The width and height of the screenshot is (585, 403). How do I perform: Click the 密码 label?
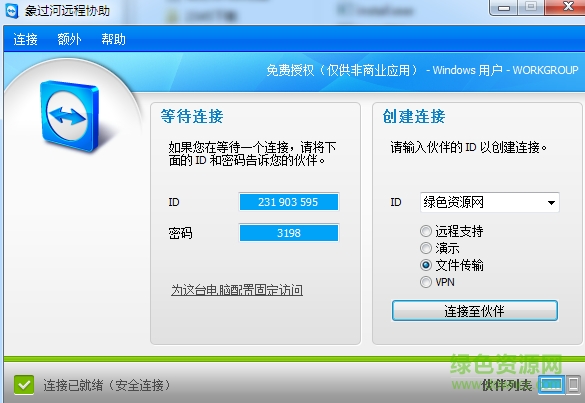[180, 233]
